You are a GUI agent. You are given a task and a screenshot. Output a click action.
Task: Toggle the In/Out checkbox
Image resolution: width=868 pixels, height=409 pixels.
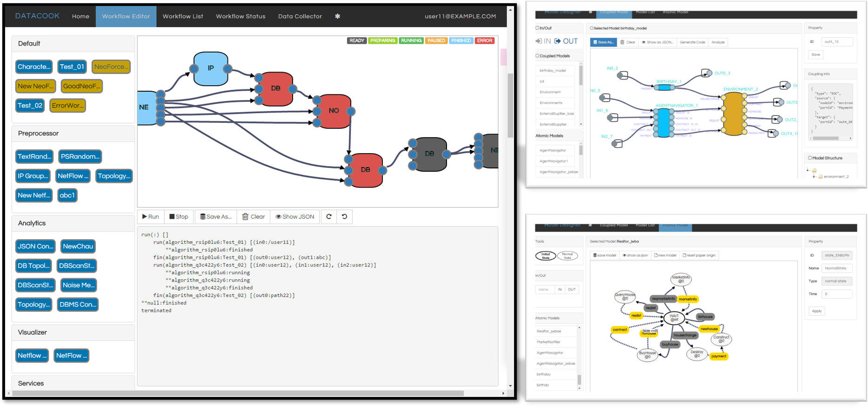tap(537, 28)
